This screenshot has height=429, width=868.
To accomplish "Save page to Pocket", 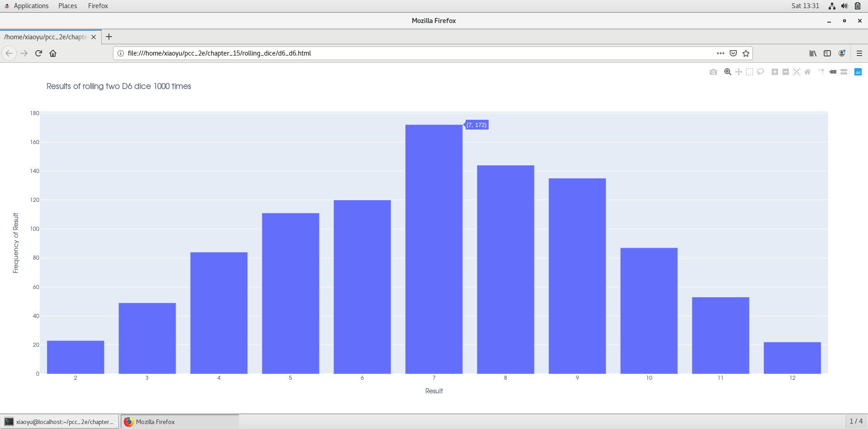I will [x=733, y=53].
